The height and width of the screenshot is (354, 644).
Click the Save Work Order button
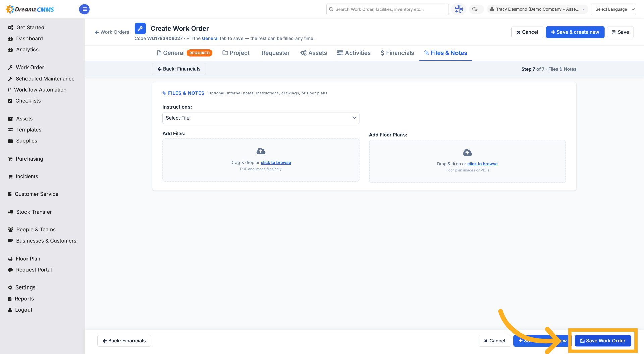(603, 341)
